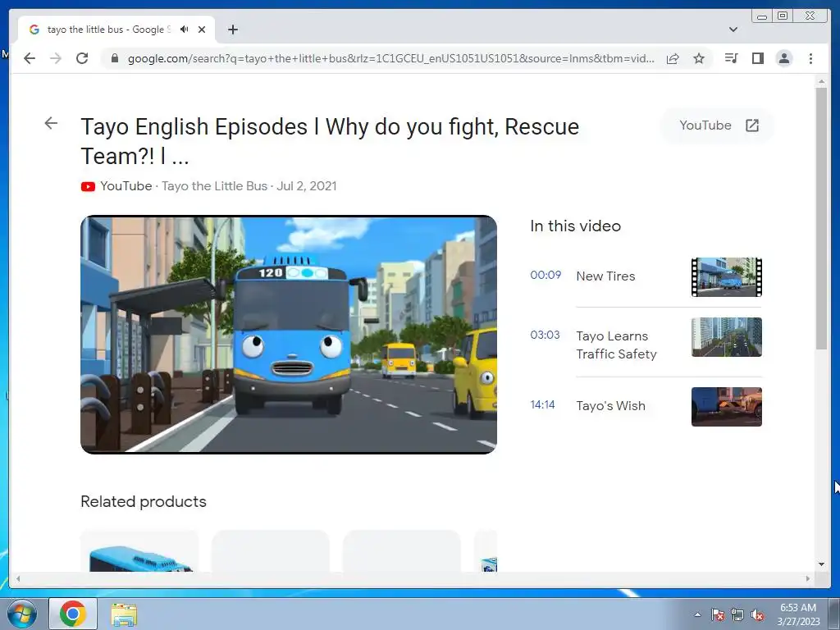This screenshot has width=840, height=630.
Task: Click the address bar URL
Action: (x=390, y=58)
